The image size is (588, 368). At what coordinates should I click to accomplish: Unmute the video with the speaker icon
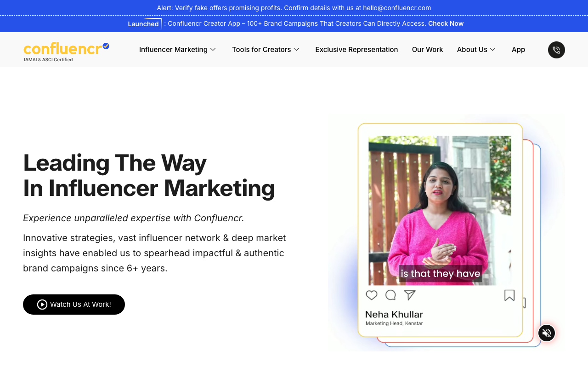pos(547,333)
